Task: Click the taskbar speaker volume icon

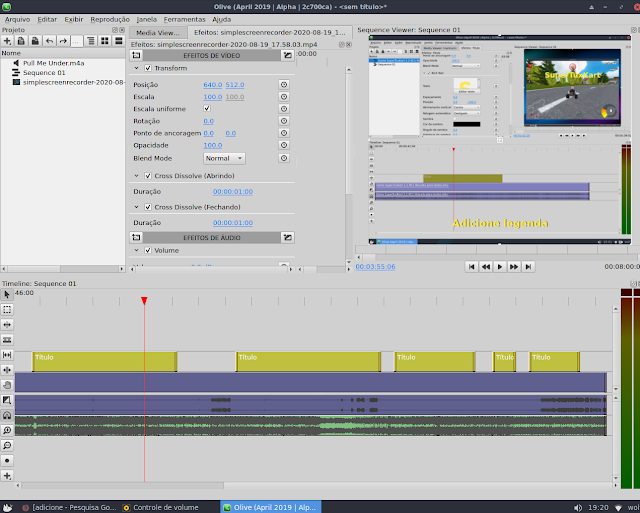Action: coord(578,508)
